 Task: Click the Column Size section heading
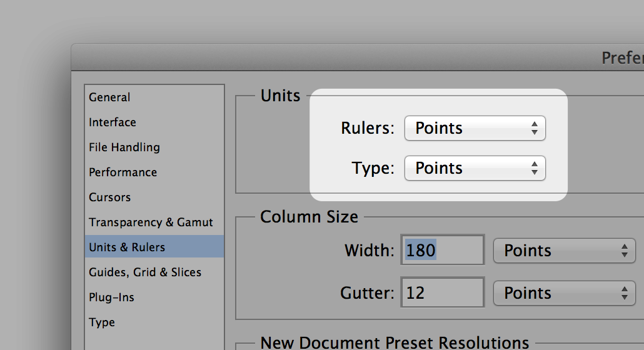[309, 217]
